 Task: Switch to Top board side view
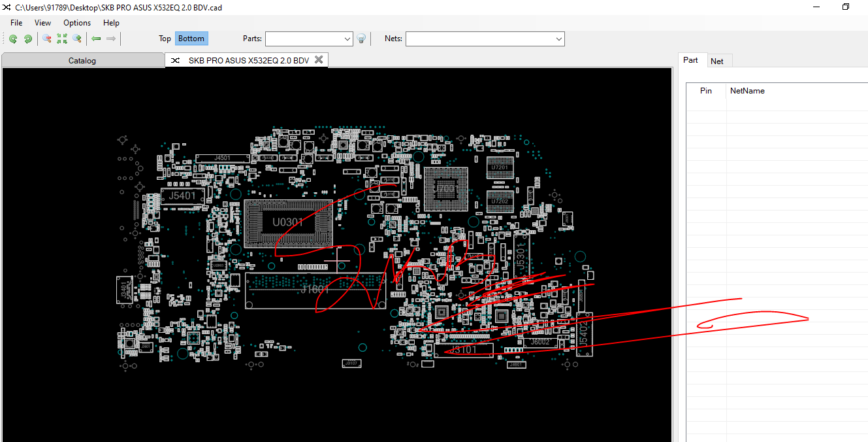click(x=165, y=39)
